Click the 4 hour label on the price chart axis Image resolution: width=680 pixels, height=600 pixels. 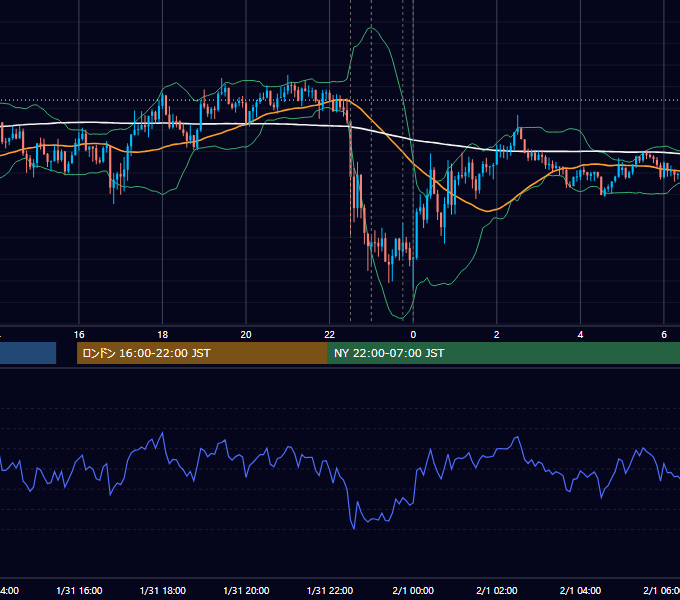(x=580, y=335)
